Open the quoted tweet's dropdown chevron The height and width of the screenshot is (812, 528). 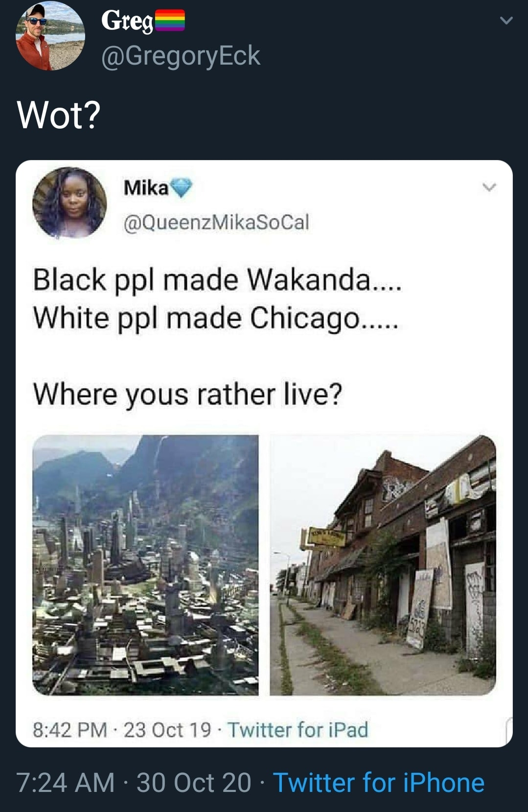[489, 187]
